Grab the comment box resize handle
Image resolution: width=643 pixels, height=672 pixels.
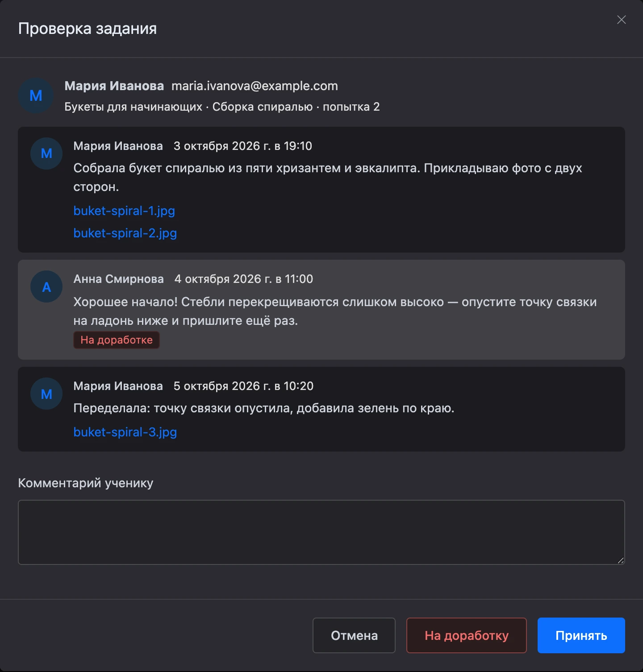point(621,560)
